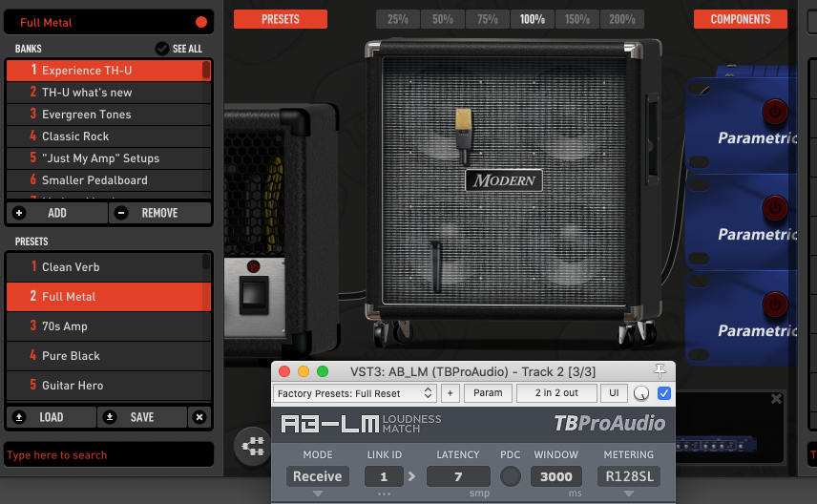Toggle power on middle Parametric rack unit
This screenshot has height=504, width=817.
tap(775, 208)
